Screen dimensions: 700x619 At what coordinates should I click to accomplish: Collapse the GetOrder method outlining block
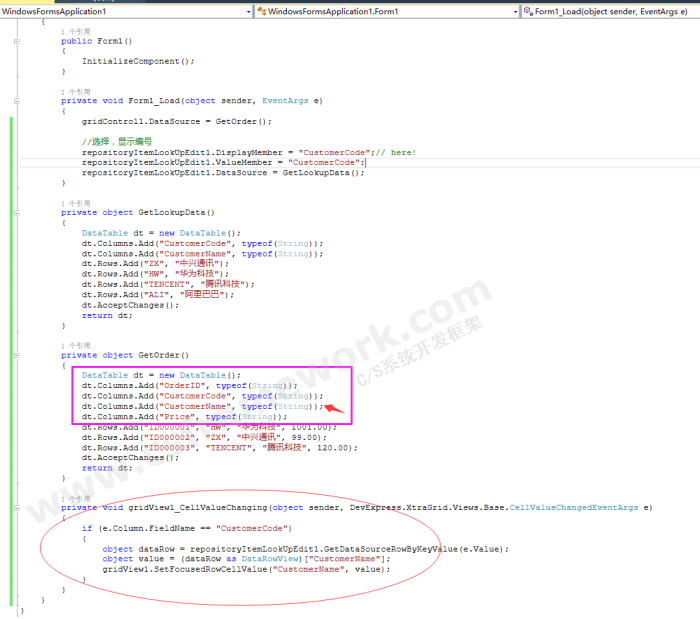(19, 355)
